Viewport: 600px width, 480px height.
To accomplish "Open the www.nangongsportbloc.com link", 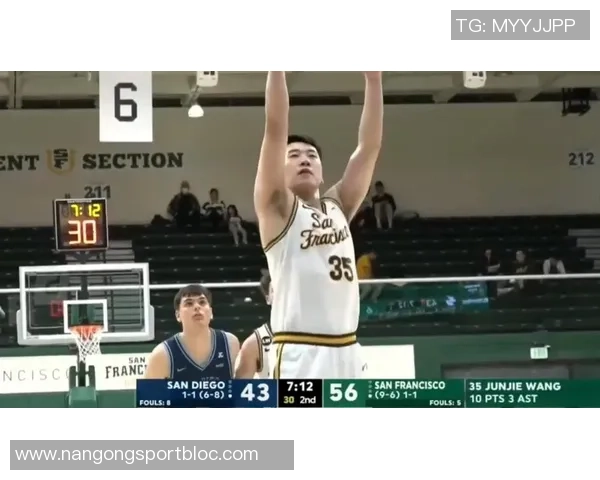I will pyautogui.click(x=152, y=455).
